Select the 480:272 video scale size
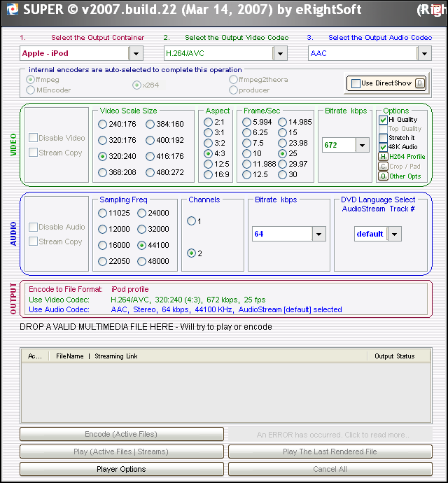The height and width of the screenshot is (483, 448). click(150, 172)
